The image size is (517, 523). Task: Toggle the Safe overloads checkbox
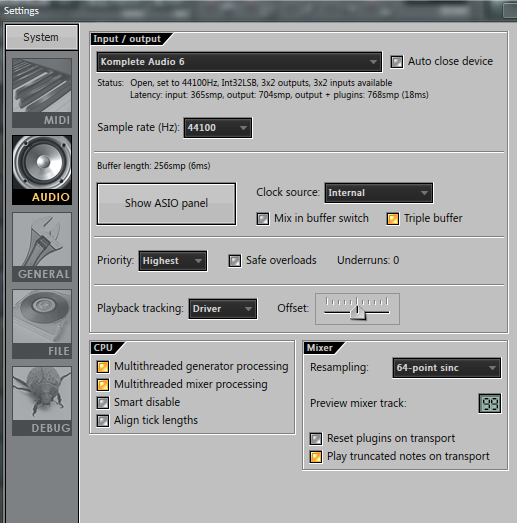[x=234, y=261]
